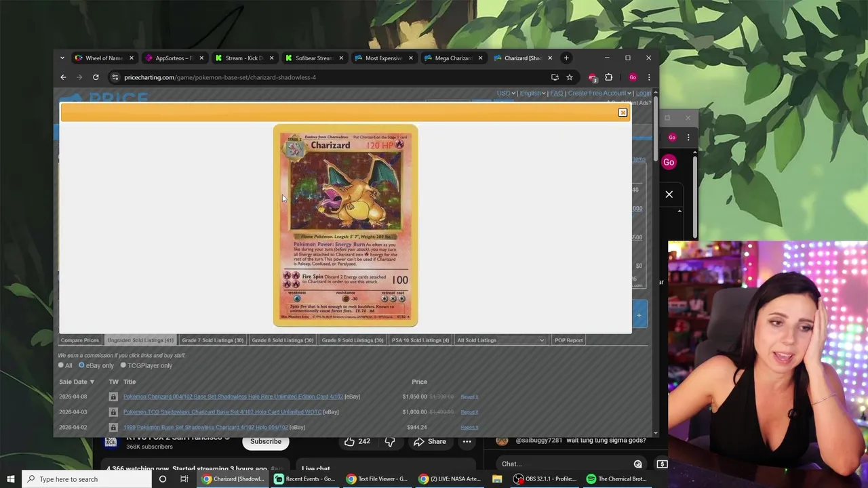The image size is (868, 488).
Task: Click the red extension icon with badge
Action: (592, 77)
